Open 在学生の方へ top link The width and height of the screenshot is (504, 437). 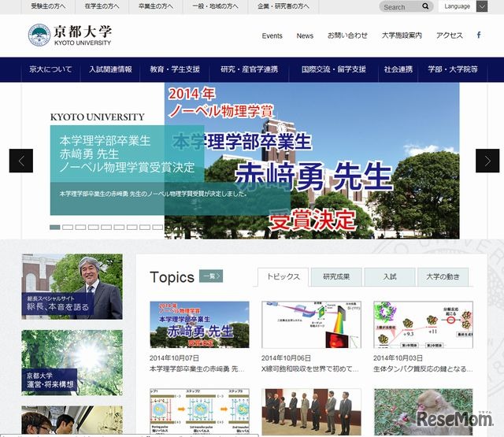tap(102, 6)
